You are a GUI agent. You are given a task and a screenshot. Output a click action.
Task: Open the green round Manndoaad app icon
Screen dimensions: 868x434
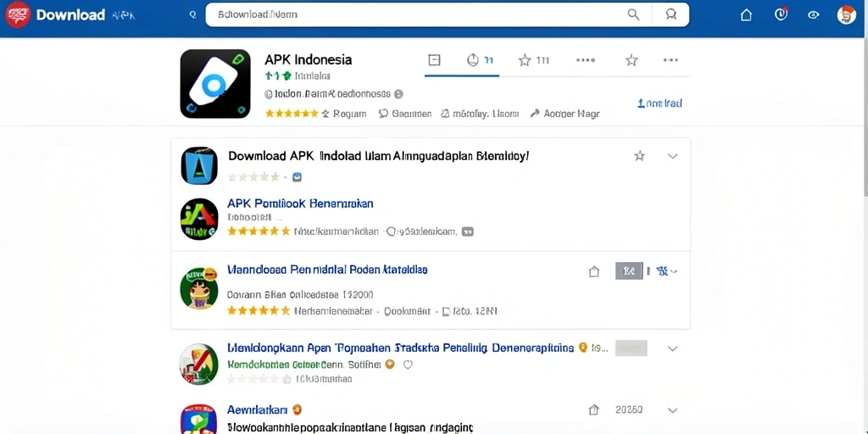tap(199, 288)
